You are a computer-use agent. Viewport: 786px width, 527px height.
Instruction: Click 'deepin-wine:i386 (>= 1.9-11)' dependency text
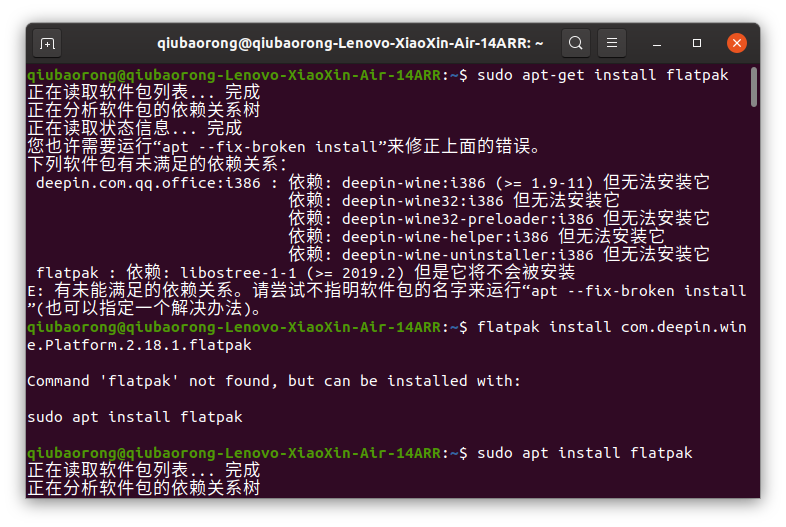click(x=467, y=183)
